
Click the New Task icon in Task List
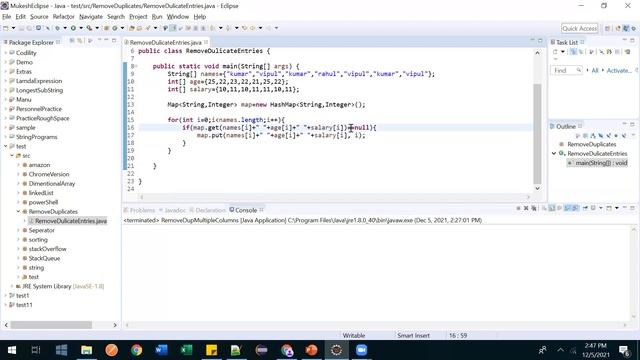point(555,52)
